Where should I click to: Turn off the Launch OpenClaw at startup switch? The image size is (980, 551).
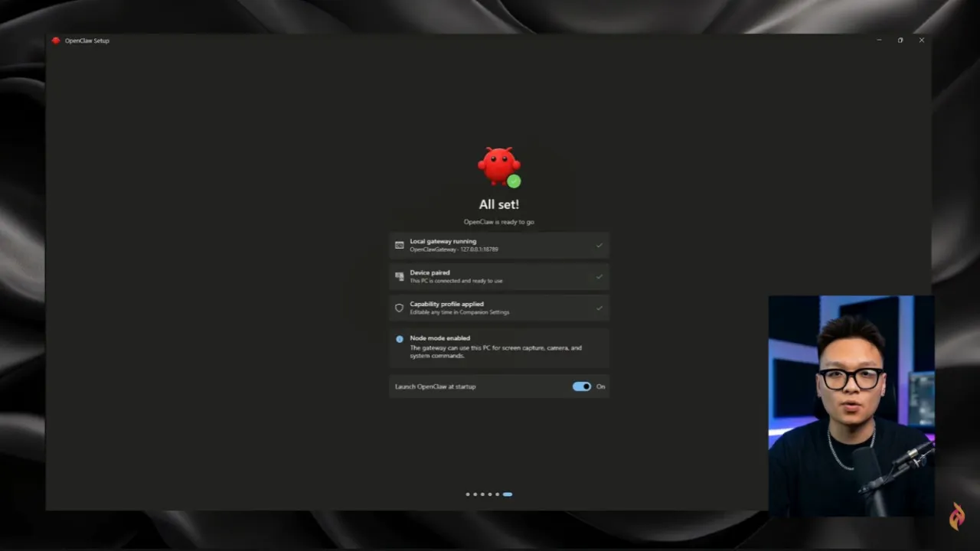(582, 386)
